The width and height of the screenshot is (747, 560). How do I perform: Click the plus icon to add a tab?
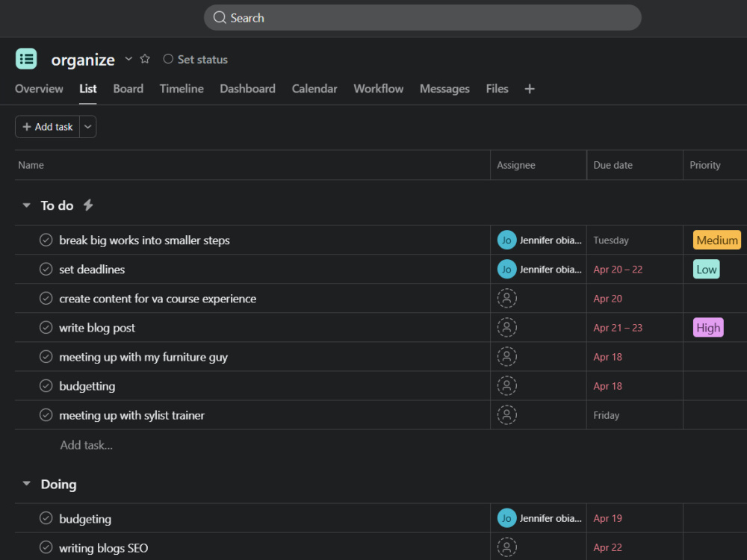pyautogui.click(x=530, y=89)
